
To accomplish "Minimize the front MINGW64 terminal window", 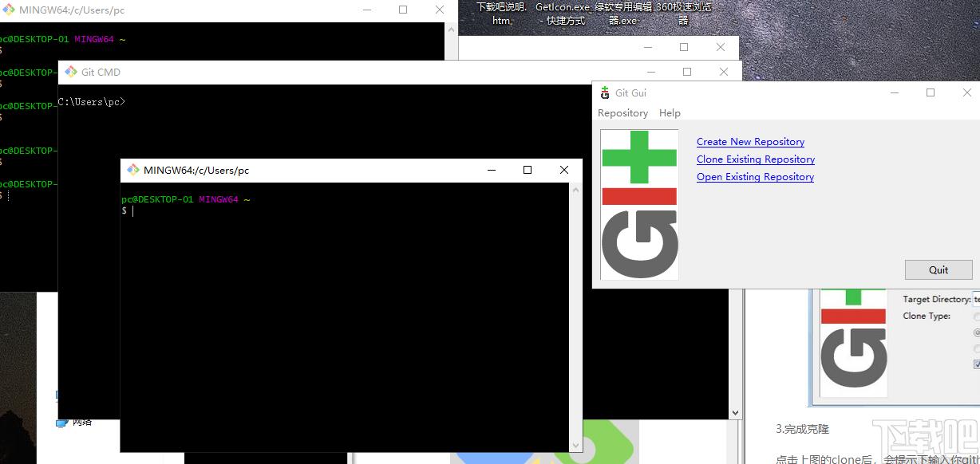I will click(491, 170).
